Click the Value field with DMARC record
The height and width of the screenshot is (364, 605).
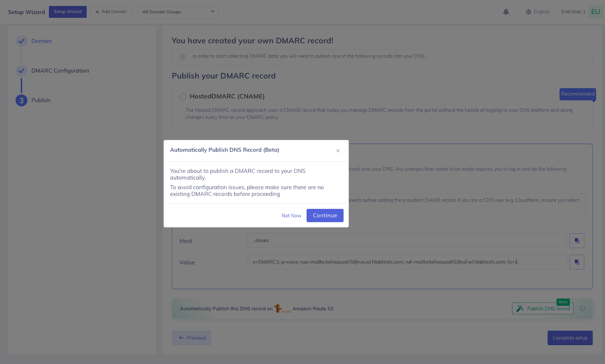(407, 262)
